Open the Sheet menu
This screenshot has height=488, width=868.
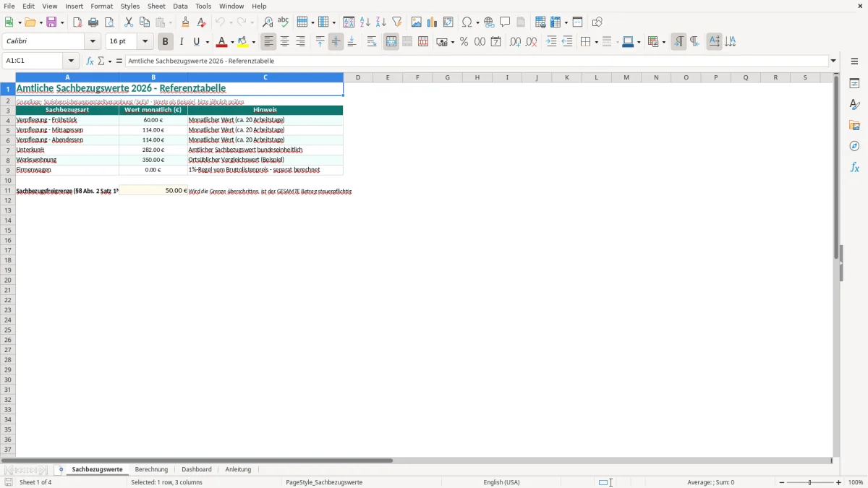156,6
